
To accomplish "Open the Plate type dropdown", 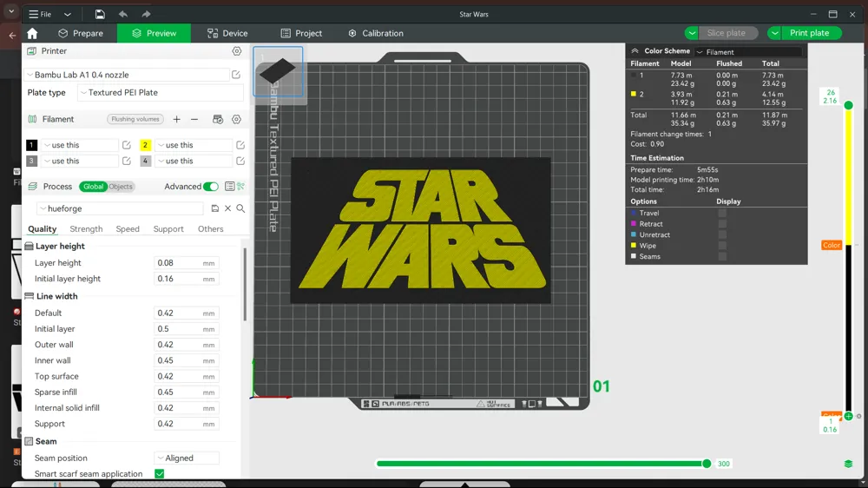I will click(x=161, y=93).
